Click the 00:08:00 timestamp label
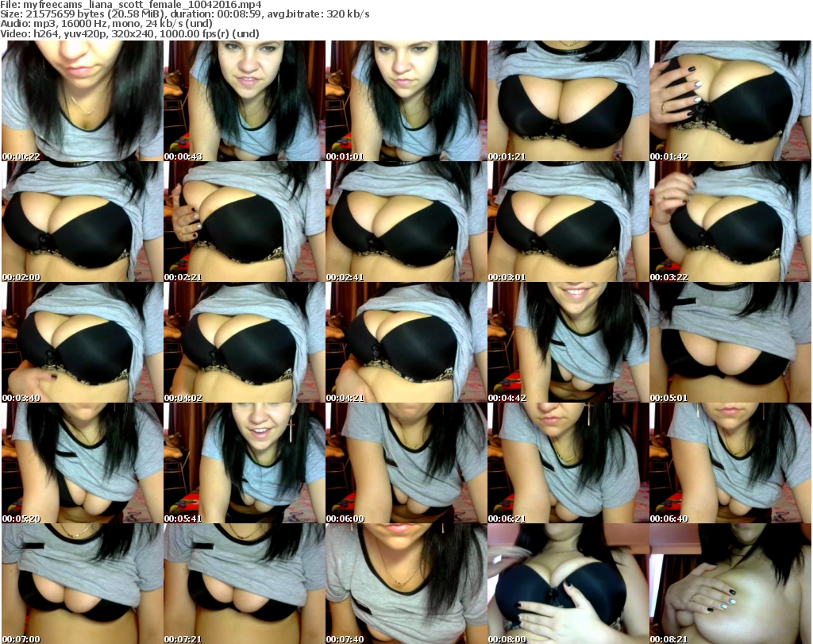The height and width of the screenshot is (644, 813). [x=507, y=638]
